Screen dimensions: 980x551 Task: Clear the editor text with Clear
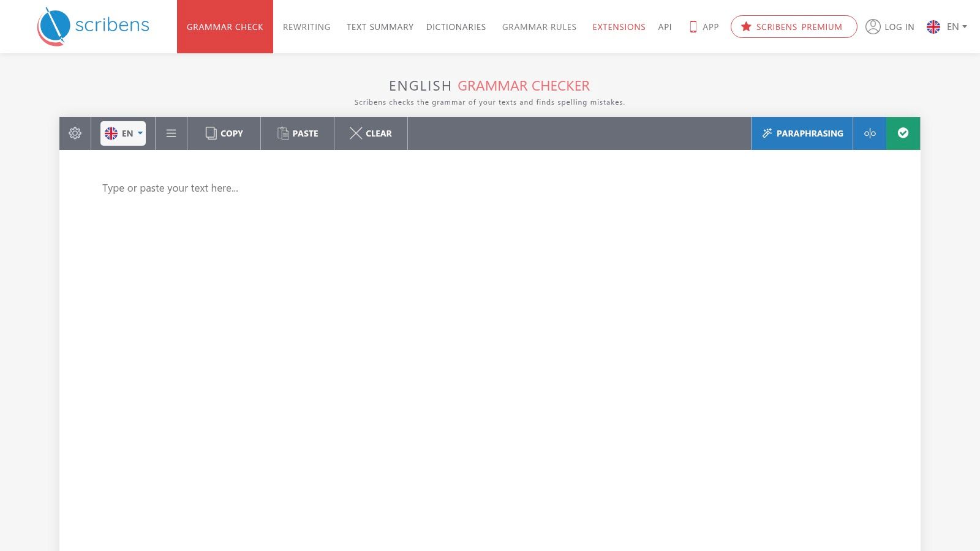tap(371, 133)
